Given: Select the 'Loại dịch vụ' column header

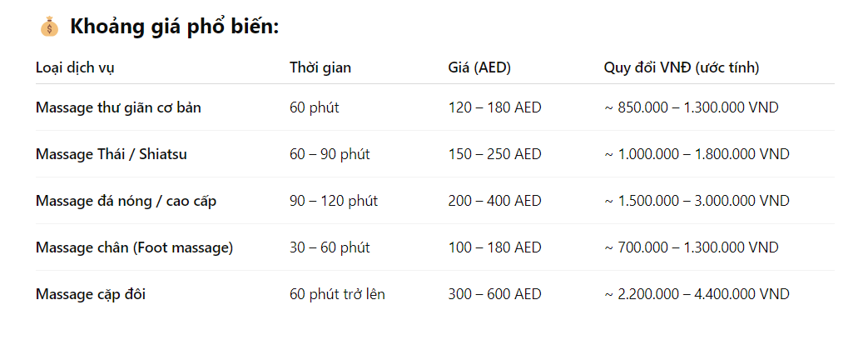Looking at the screenshot, I should point(75,67).
